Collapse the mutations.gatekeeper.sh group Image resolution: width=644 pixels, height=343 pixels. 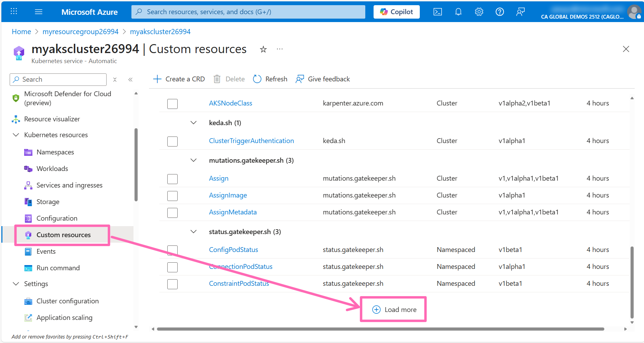pyautogui.click(x=193, y=160)
